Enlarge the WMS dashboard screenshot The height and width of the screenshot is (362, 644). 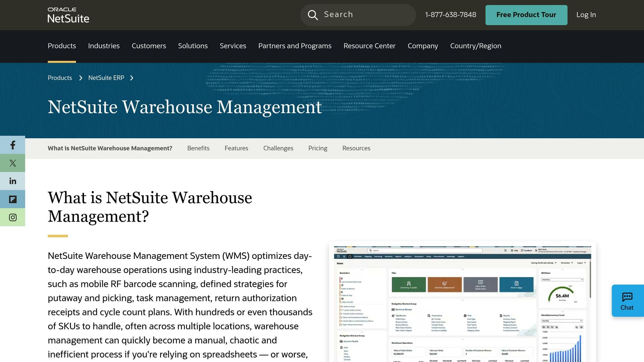[x=462, y=304]
